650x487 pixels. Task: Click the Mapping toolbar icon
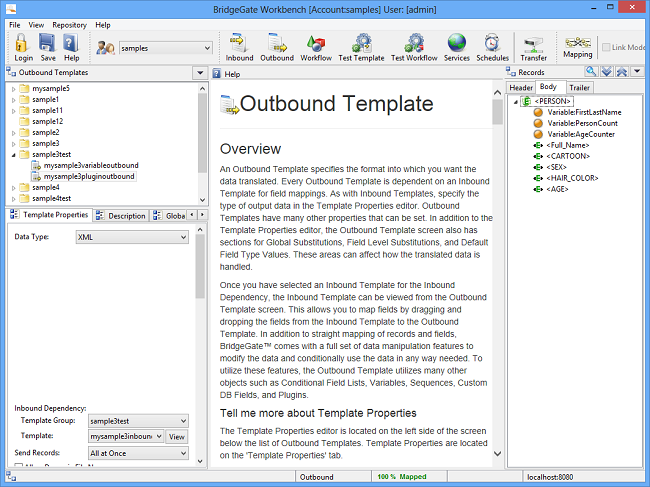coord(577,42)
